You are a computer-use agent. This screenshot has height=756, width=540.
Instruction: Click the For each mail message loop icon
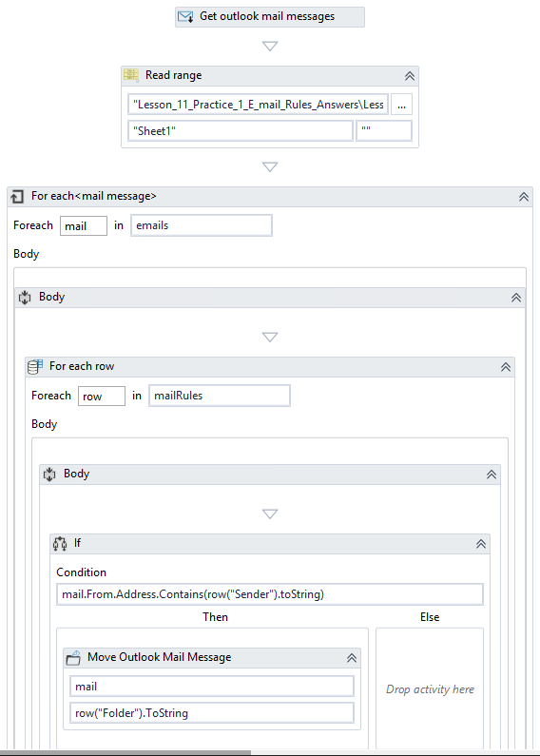tap(17, 196)
